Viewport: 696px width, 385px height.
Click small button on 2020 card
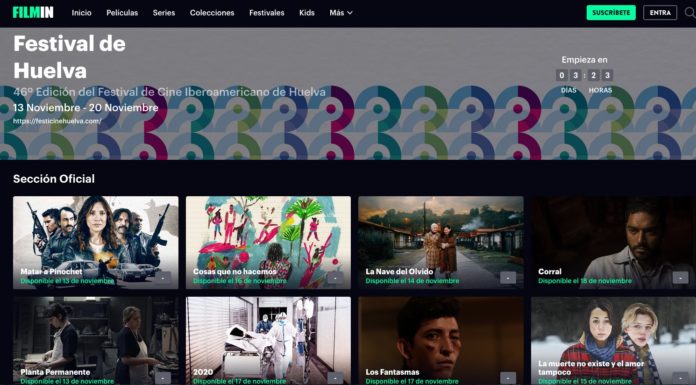coord(335,378)
